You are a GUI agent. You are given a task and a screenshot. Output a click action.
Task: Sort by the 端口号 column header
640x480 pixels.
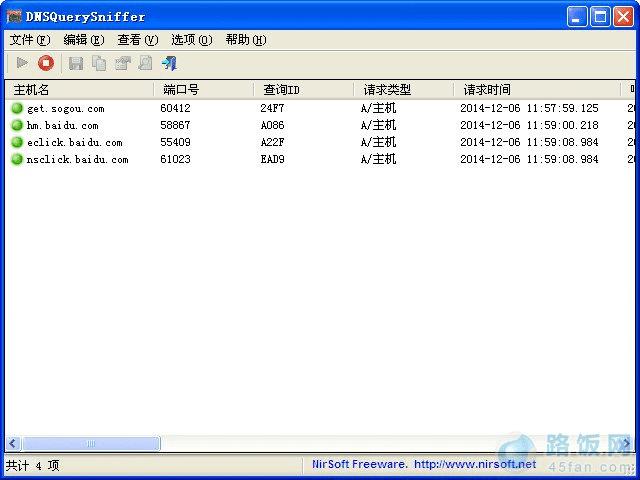pyautogui.click(x=204, y=89)
